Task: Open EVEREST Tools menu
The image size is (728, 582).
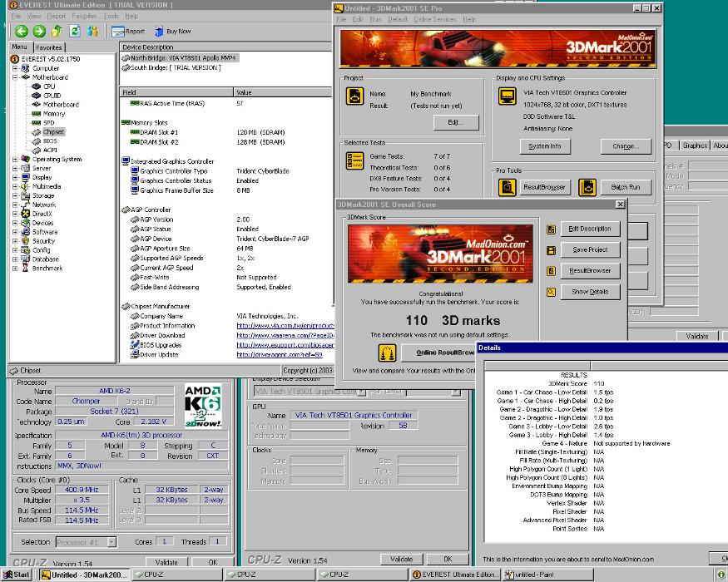Action: point(111,16)
